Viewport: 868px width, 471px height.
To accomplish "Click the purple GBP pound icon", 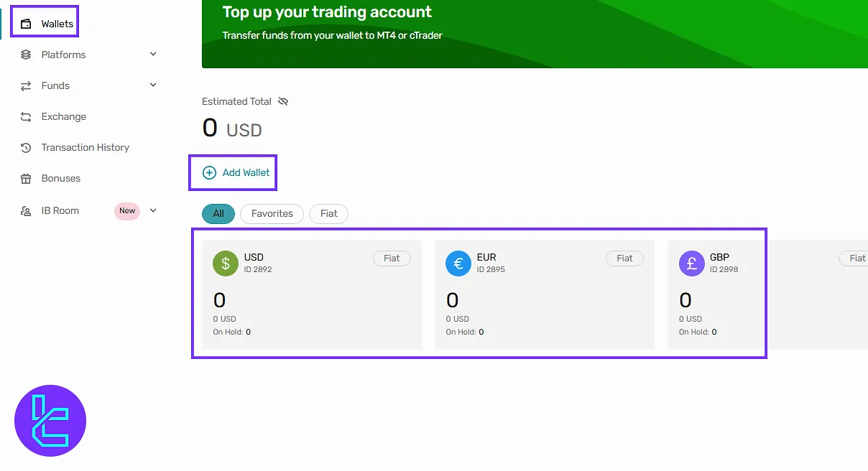I will tap(691, 264).
